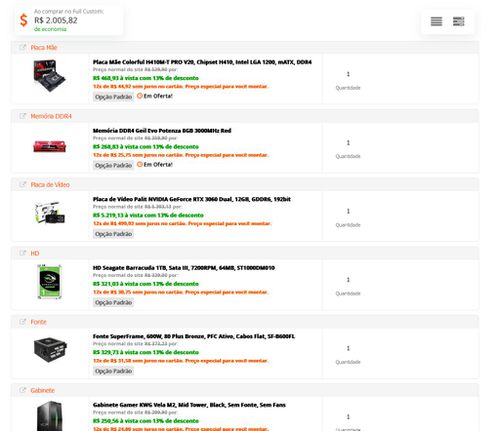Click the edit icon beside HD
This screenshot has height=431, width=500.
[23, 253]
